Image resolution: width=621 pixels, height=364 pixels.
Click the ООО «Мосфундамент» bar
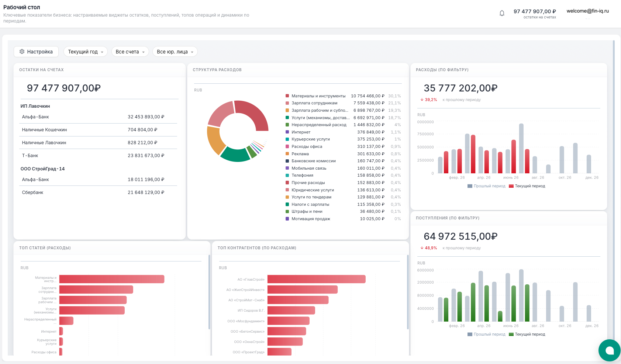tap(289, 321)
